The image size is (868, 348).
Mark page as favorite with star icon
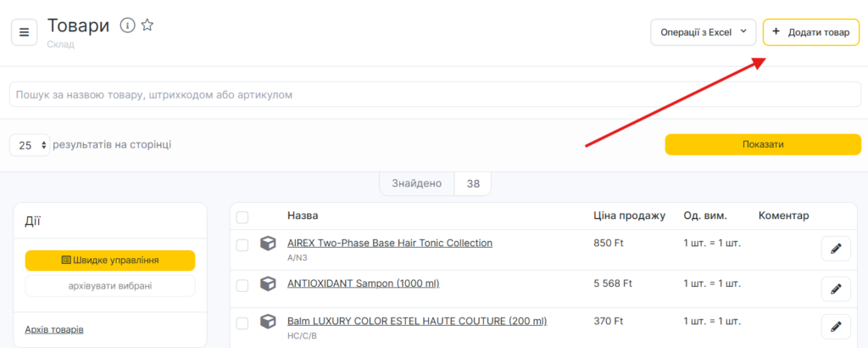click(147, 25)
